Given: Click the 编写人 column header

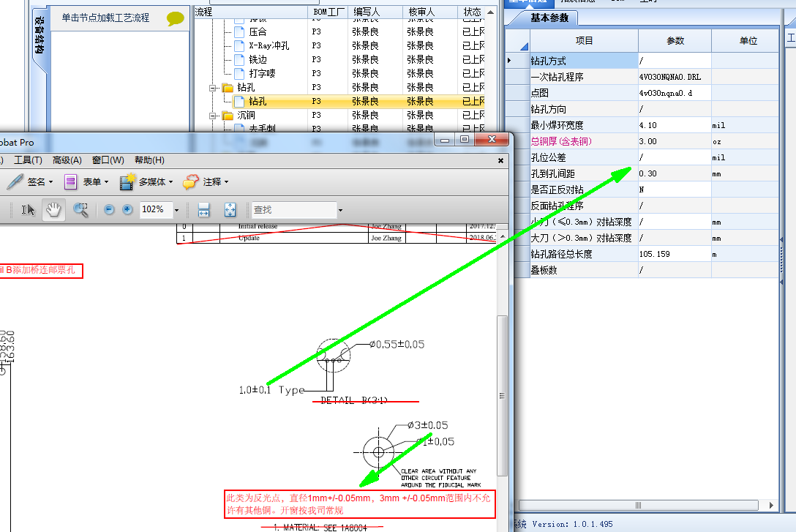Looking at the screenshot, I should pyautogui.click(x=375, y=12).
